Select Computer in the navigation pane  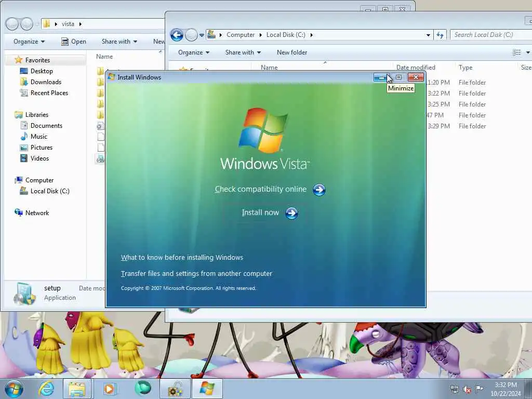(39, 180)
